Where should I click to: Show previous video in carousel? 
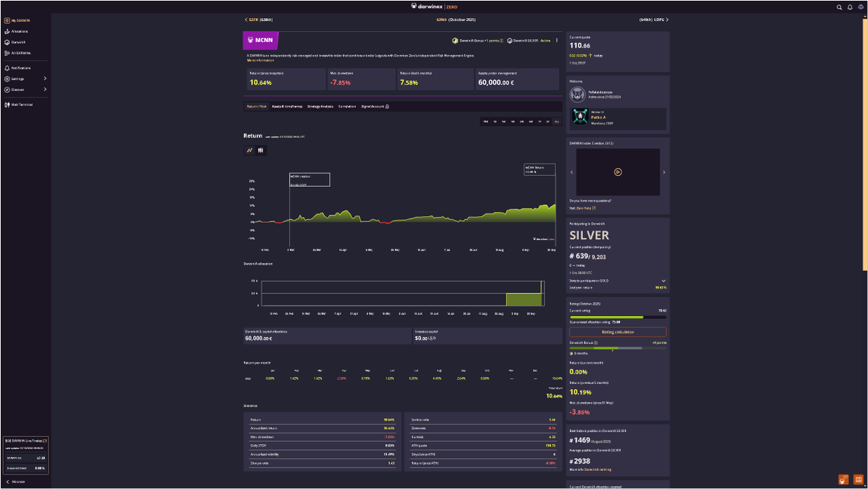click(572, 172)
